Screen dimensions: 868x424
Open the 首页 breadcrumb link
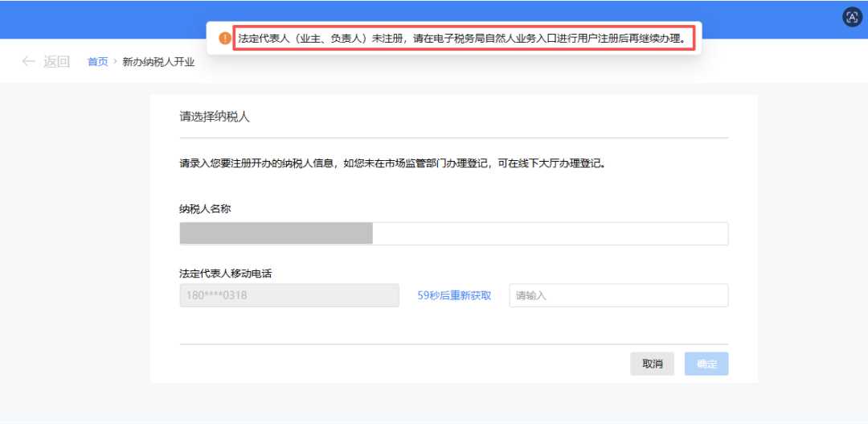[x=98, y=61]
